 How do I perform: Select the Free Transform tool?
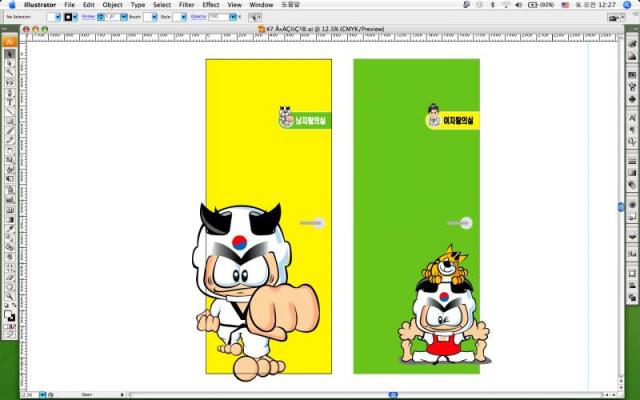pos(10,179)
